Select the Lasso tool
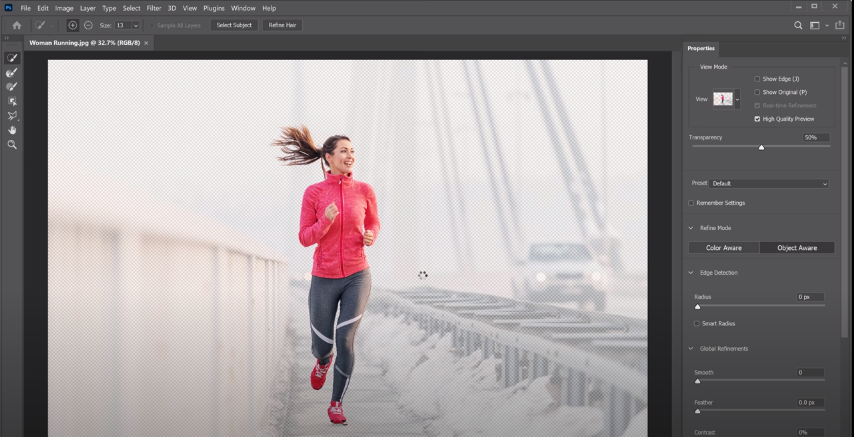 (12, 116)
